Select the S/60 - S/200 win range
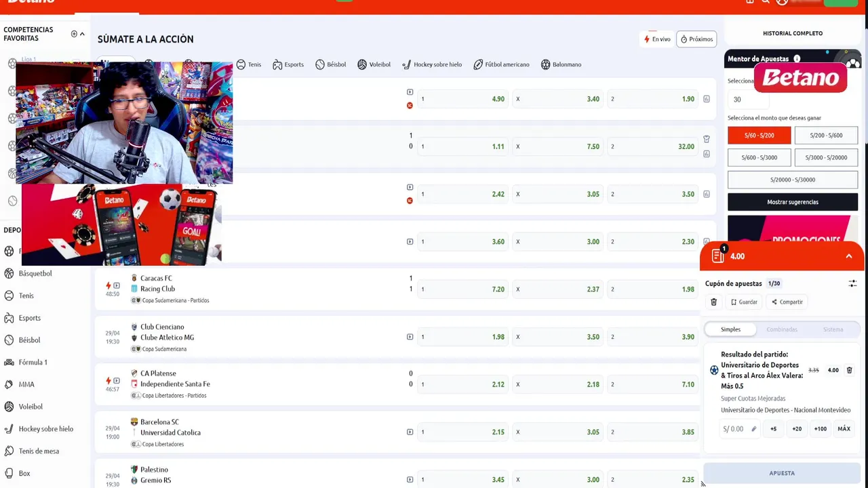868x488 pixels. pos(759,136)
